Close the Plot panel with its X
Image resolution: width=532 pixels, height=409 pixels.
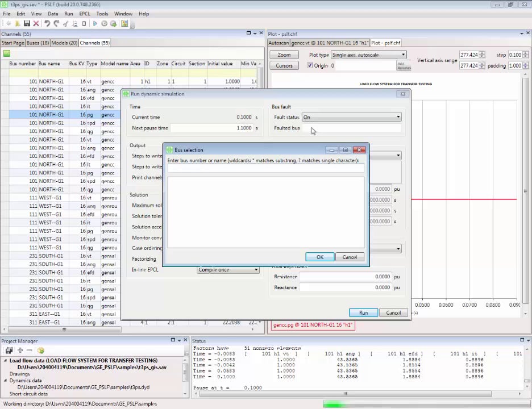[x=528, y=33]
